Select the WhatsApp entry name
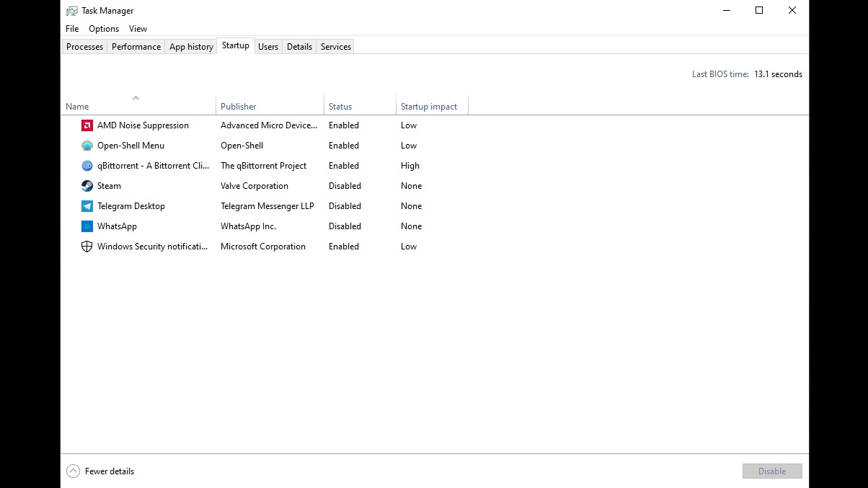This screenshot has width=868, height=488. coord(117,226)
